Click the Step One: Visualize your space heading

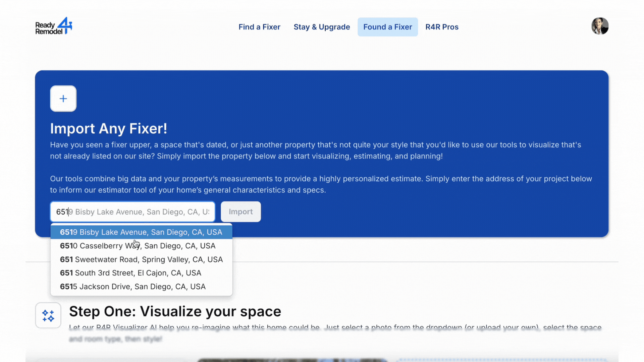pyautogui.click(x=175, y=311)
